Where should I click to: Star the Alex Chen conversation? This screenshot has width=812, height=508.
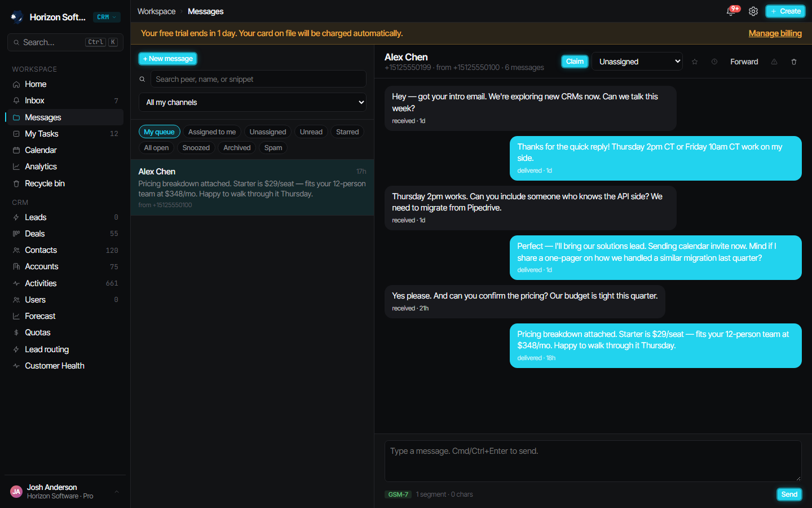click(695, 62)
